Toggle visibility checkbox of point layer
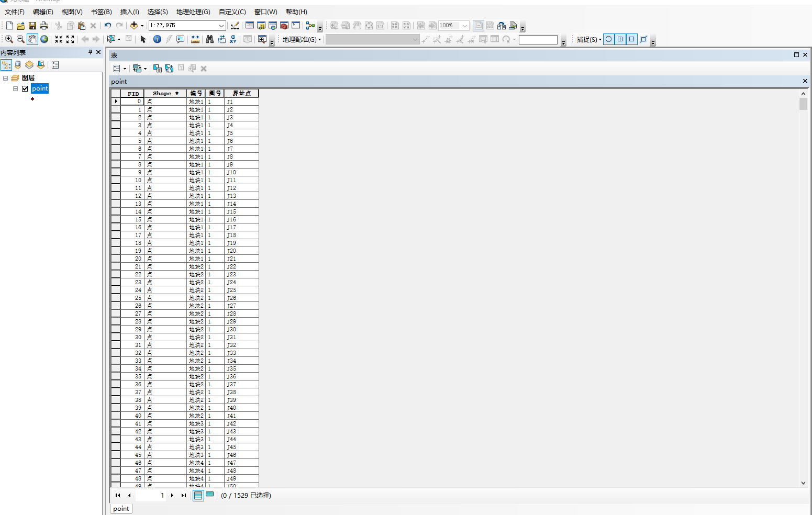 [25, 88]
